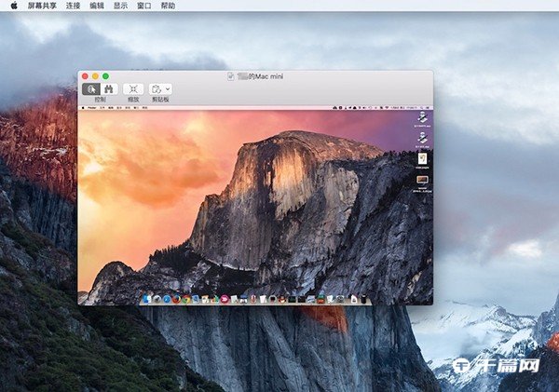Click the 编辑 menu bar item

coord(97,6)
